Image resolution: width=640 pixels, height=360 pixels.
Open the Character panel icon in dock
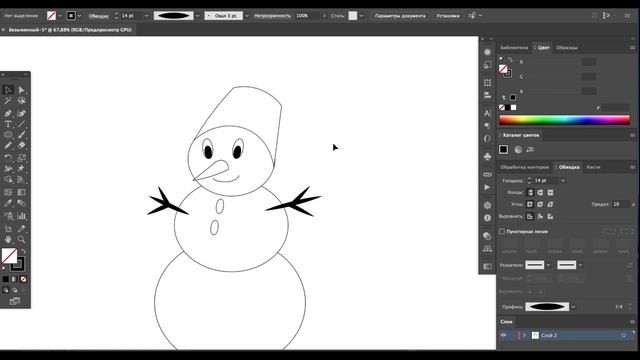[487, 113]
